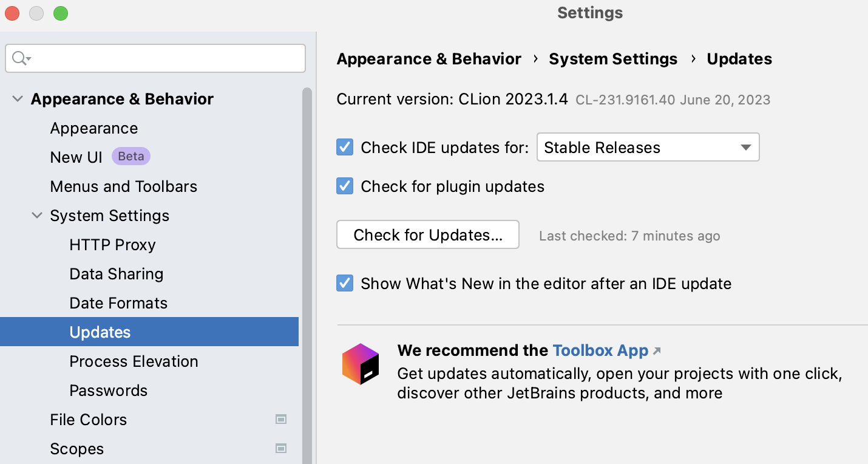
Task: Click the external link arrow after Toolbox App
Action: pyautogui.click(x=656, y=350)
